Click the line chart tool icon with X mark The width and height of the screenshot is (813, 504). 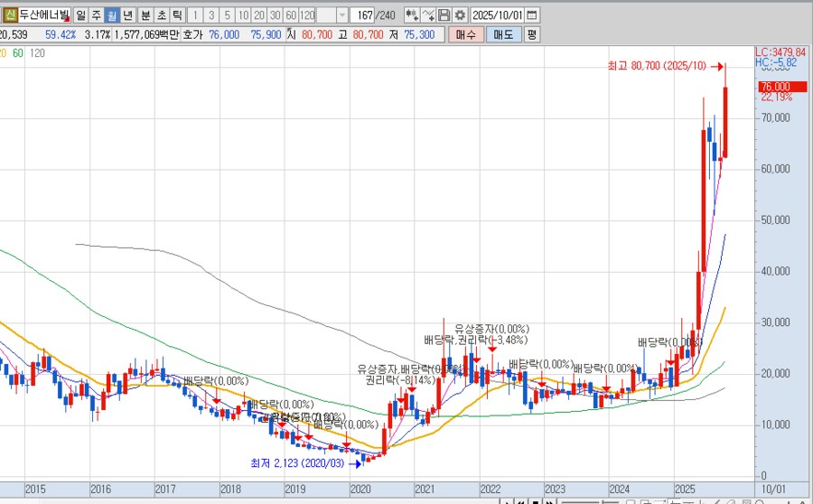coord(429,15)
